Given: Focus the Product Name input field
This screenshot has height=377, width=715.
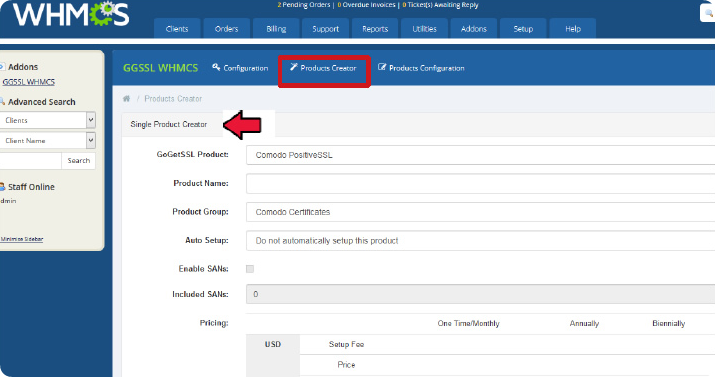Looking at the screenshot, I should pos(481,183).
